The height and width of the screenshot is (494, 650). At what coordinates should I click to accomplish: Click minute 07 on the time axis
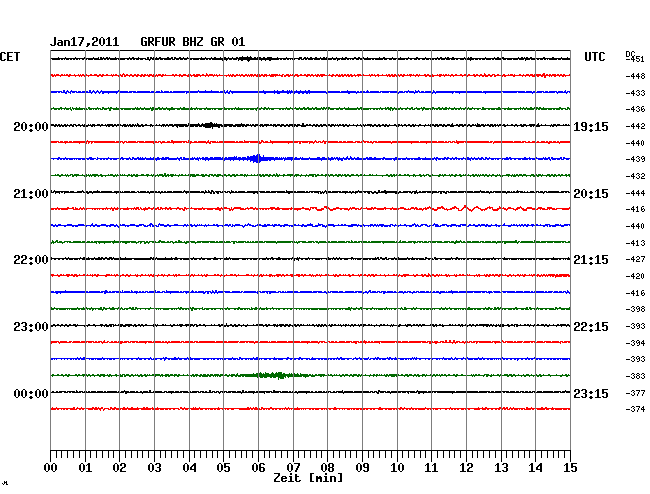click(293, 467)
